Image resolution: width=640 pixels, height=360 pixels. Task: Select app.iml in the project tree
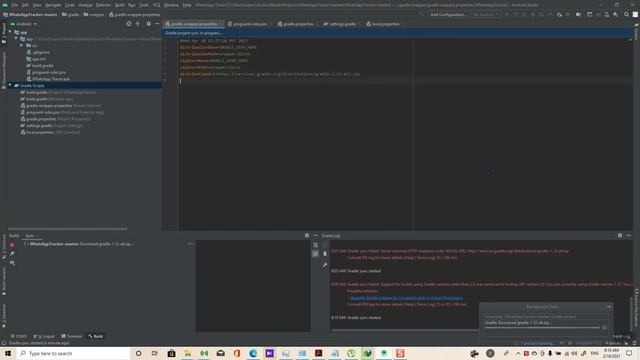pyautogui.click(x=36, y=59)
